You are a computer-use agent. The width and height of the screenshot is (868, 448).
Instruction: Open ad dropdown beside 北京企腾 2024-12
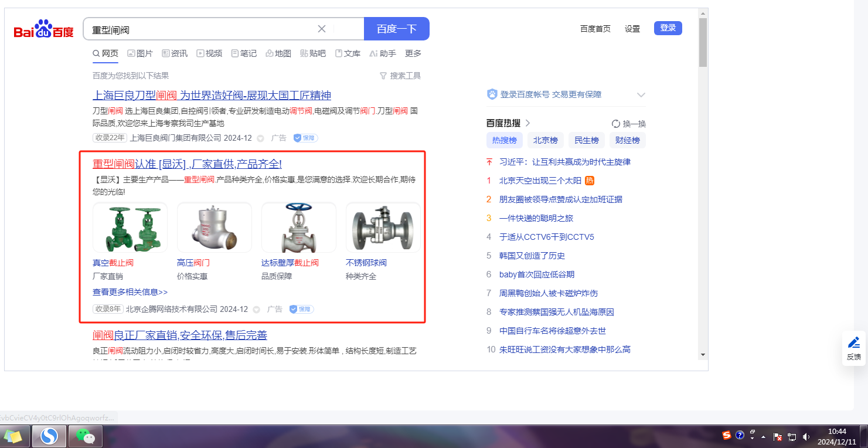point(257,310)
